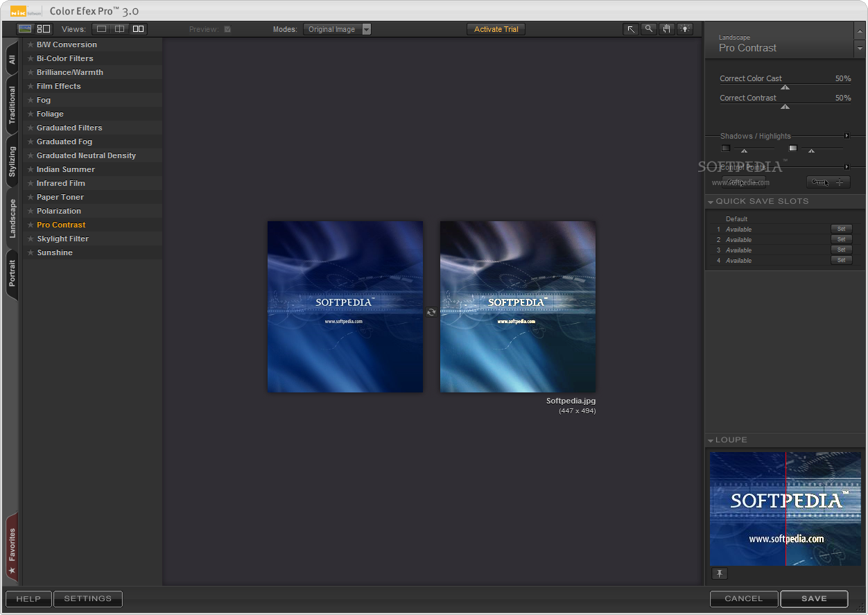
Task: Click the Activate Trial button
Action: (496, 29)
